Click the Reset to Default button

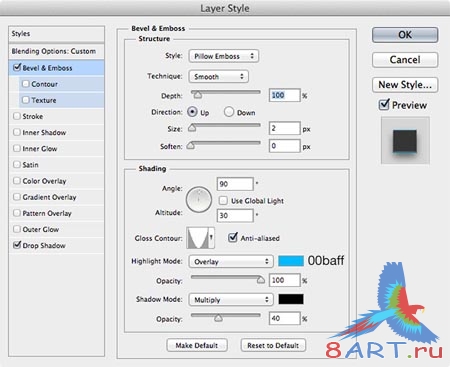(x=273, y=345)
